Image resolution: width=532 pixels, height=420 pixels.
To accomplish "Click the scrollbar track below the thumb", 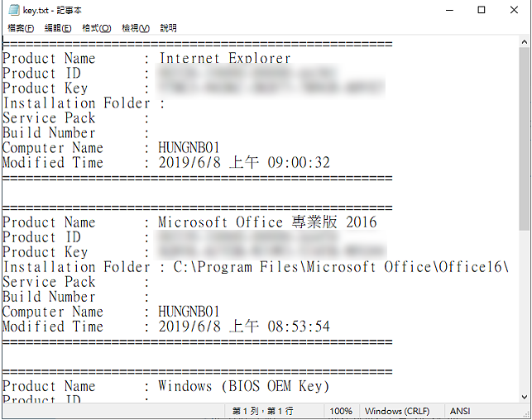I will (x=525, y=311).
